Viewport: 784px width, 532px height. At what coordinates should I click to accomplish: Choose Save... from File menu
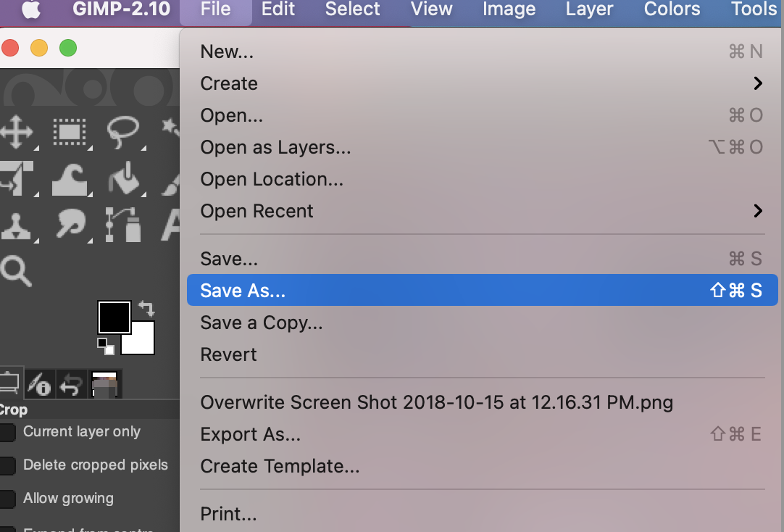(x=482, y=259)
